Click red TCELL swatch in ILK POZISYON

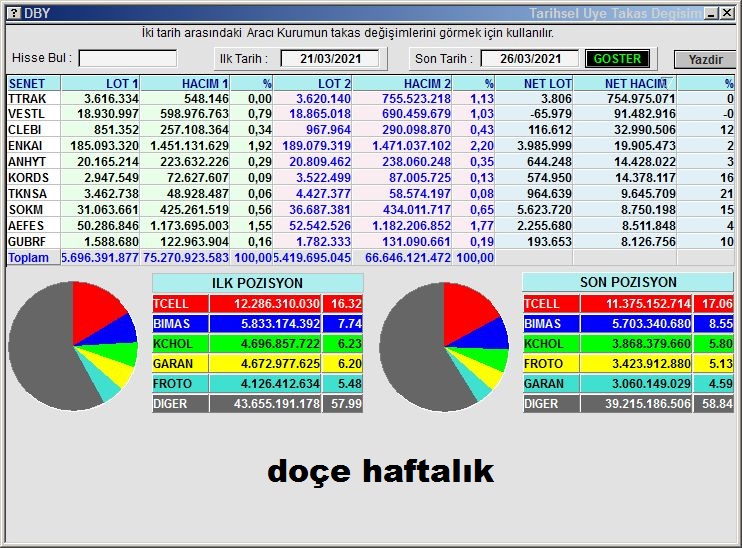pos(180,303)
